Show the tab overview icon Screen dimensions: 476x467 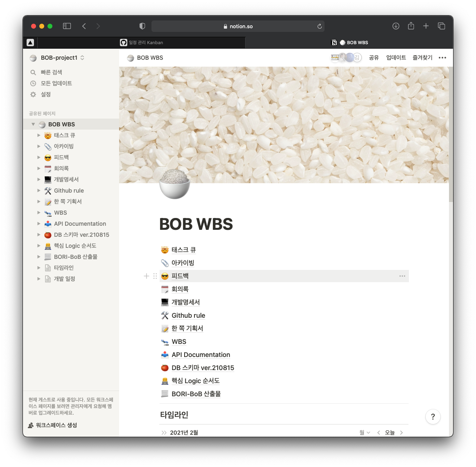click(x=441, y=26)
